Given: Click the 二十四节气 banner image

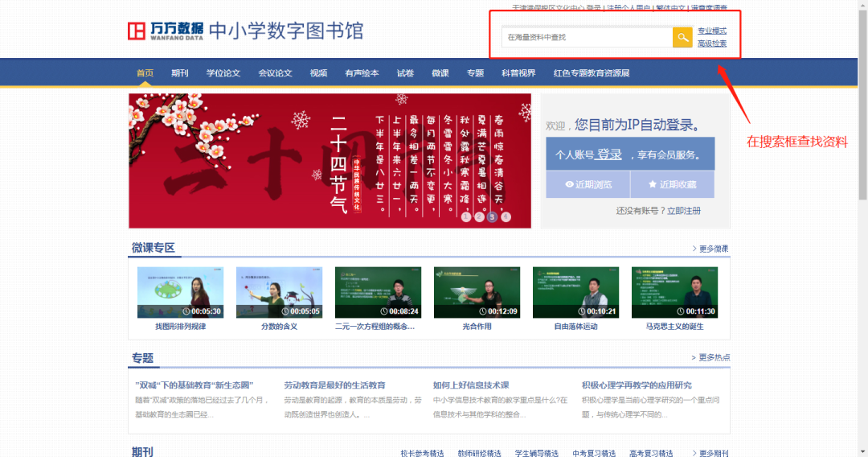Looking at the screenshot, I should (330, 161).
